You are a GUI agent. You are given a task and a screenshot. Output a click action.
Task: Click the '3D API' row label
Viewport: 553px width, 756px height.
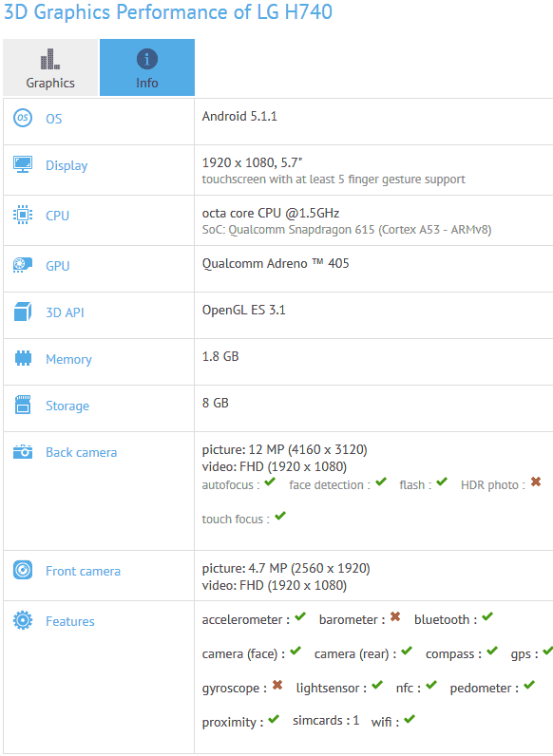[x=65, y=312]
